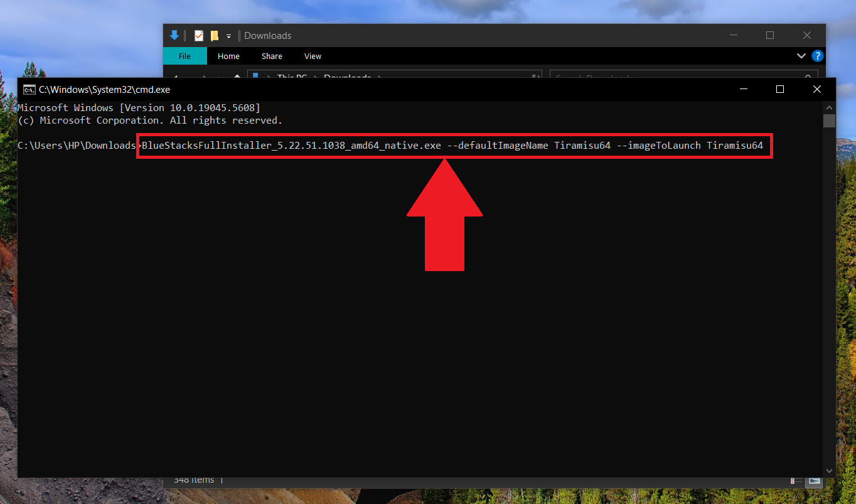Image resolution: width=856 pixels, height=504 pixels.
Task: Click the C:\Users\HP\Downloads prompt text
Action: 77,146
